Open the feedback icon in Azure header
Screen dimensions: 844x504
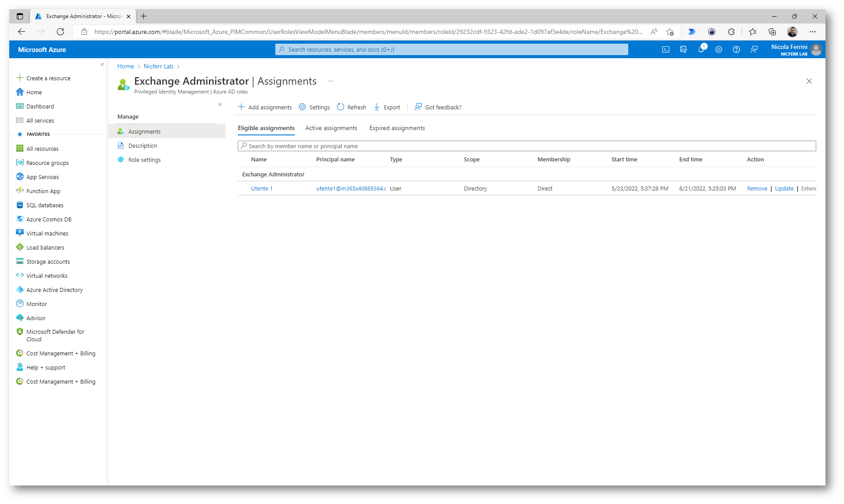[x=754, y=49]
